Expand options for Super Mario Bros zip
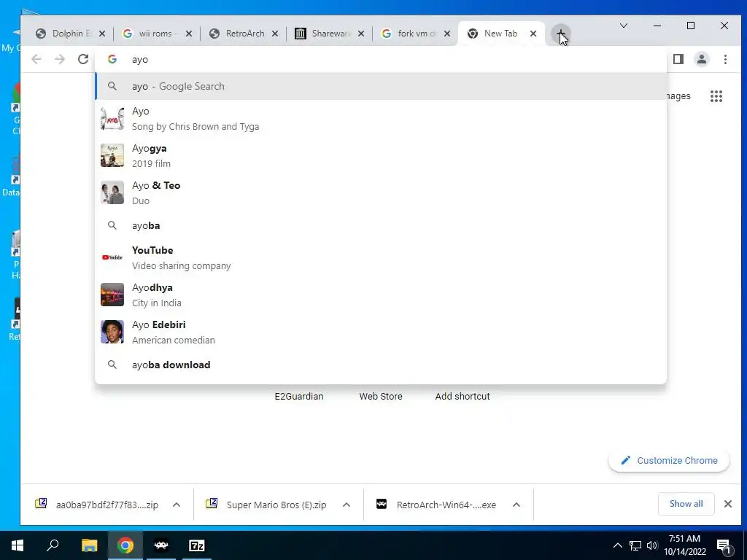Viewport: 747px width, 560px height. [x=347, y=505]
